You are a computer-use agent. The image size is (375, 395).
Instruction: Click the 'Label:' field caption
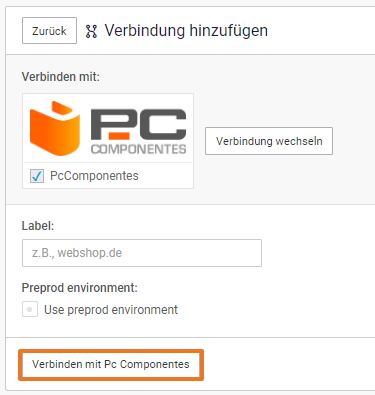tap(38, 226)
